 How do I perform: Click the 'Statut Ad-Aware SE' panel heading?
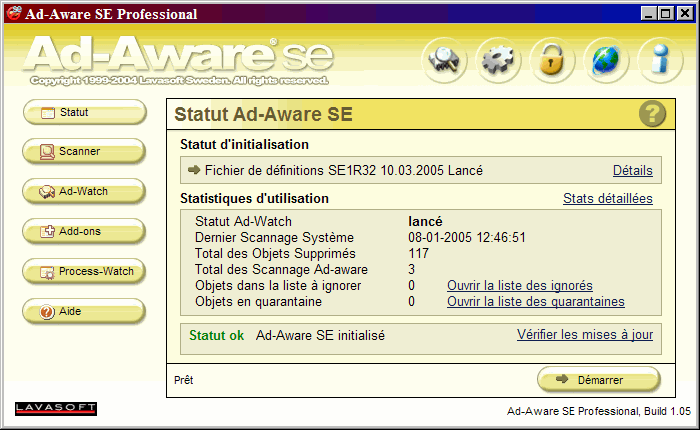coord(263,114)
